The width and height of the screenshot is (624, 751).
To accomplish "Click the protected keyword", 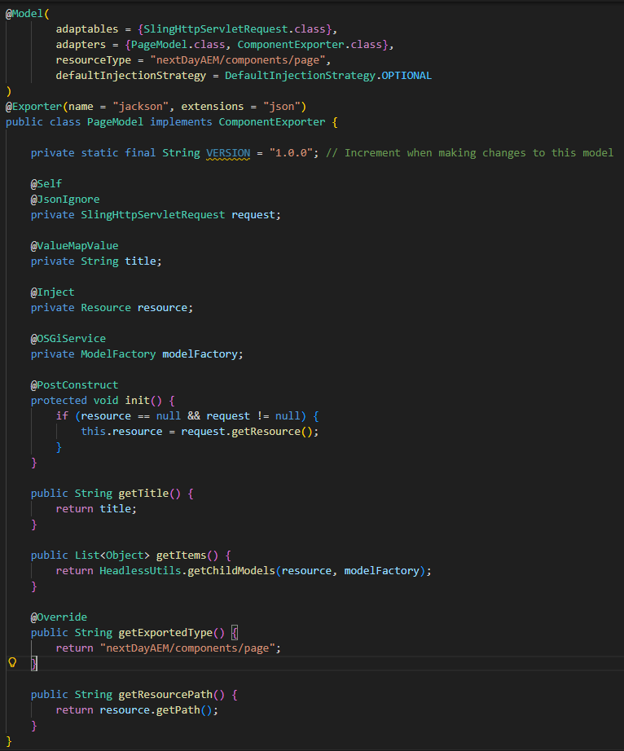I will [x=59, y=400].
